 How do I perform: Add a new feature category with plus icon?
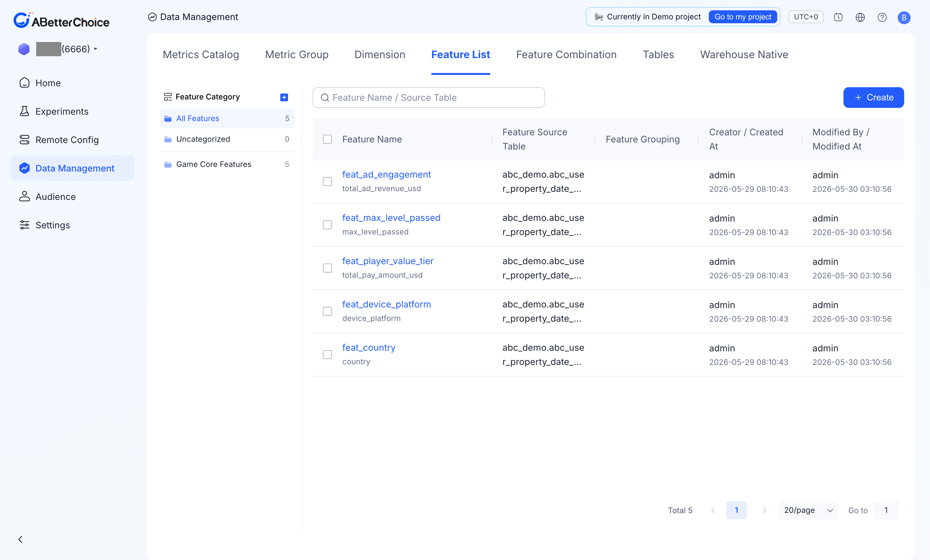pyautogui.click(x=284, y=97)
